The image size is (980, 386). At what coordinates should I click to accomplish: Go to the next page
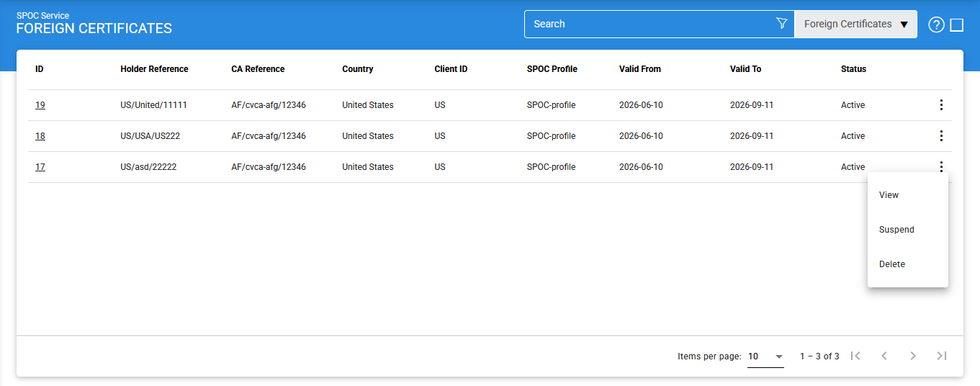(x=913, y=356)
